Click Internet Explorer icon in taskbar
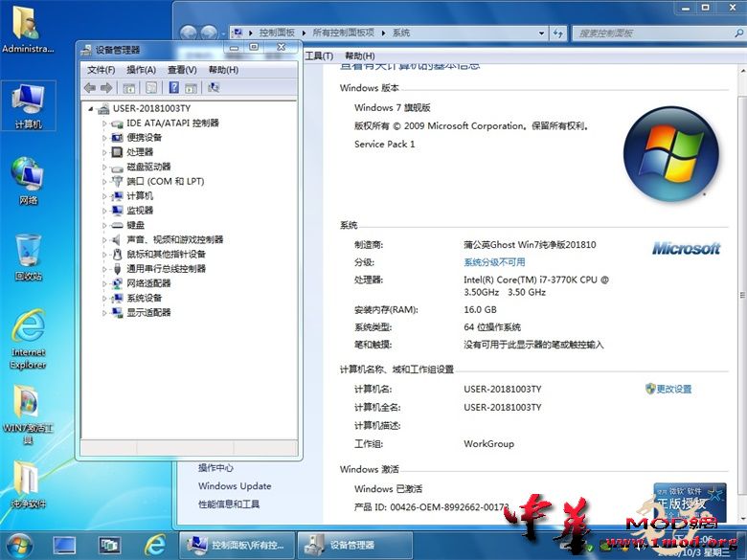 pyautogui.click(x=153, y=545)
